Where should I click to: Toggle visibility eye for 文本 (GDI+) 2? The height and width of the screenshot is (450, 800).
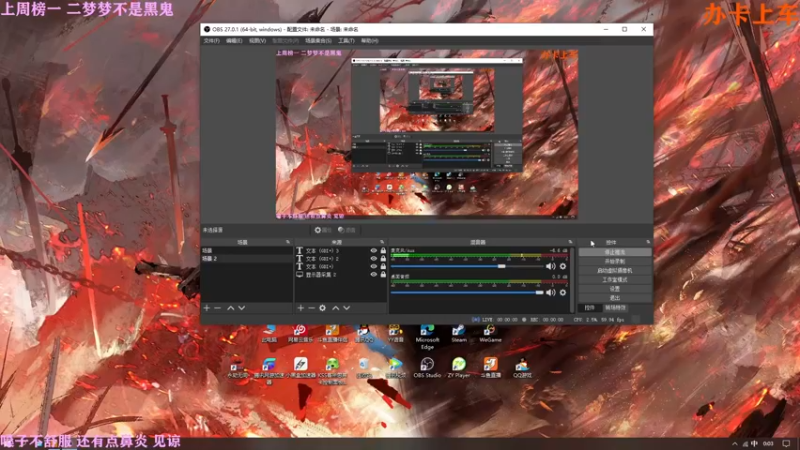coord(373,259)
